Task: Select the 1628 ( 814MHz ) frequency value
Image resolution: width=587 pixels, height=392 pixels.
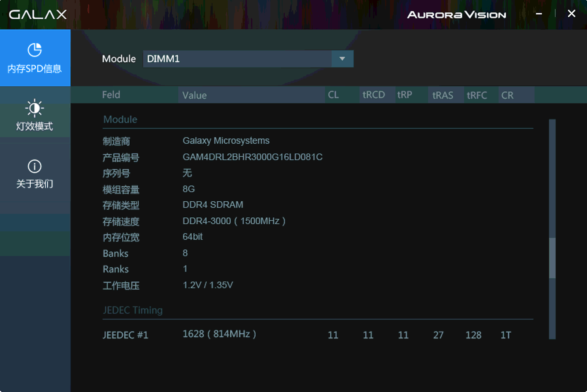Action: pos(219,334)
